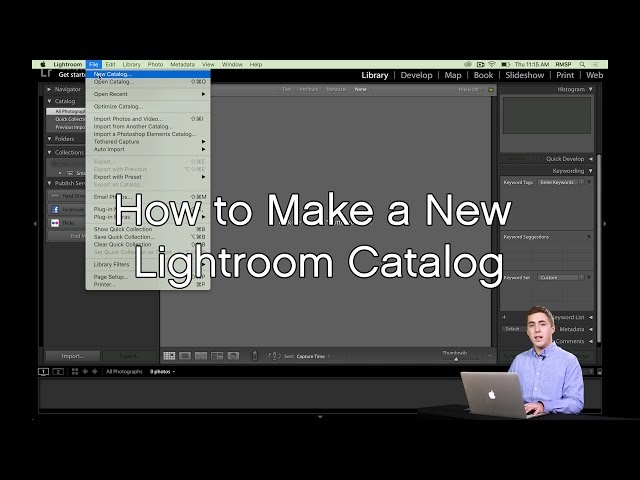Viewport: 640px width, 480px height.
Task: Open the Apple menu
Action: (x=43, y=64)
